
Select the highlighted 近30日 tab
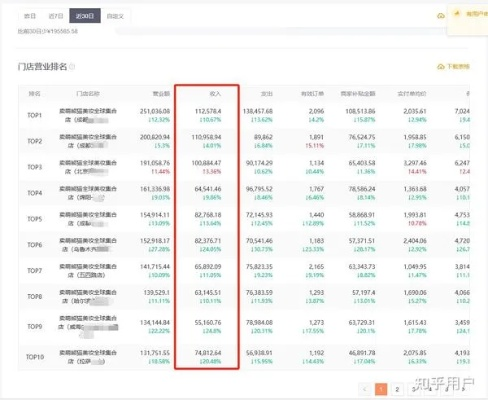click(85, 16)
